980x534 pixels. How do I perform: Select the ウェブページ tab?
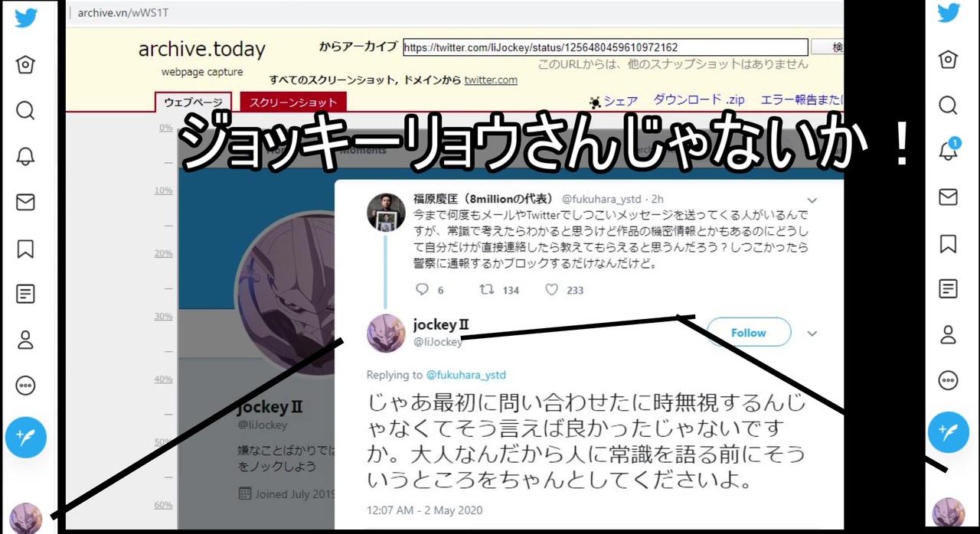point(193,102)
